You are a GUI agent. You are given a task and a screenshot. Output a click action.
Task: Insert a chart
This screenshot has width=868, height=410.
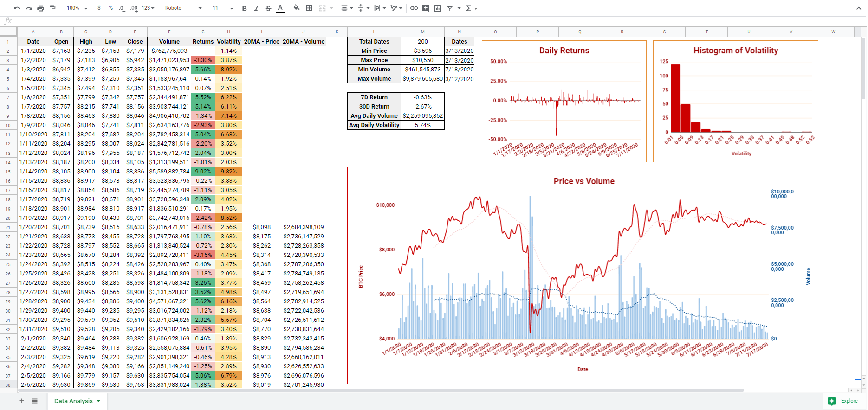[438, 8]
